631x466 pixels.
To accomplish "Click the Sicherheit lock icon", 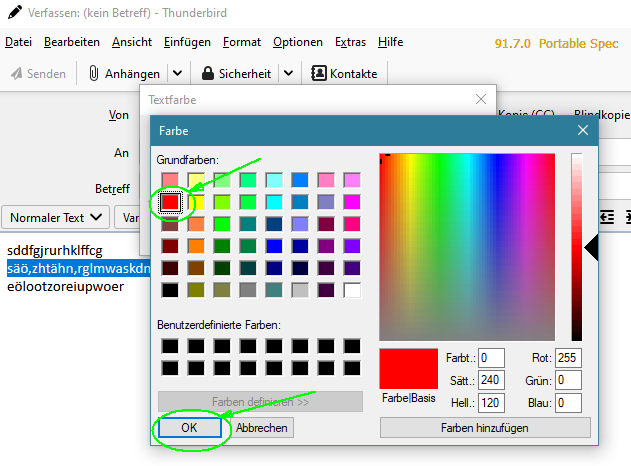I will click(208, 74).
